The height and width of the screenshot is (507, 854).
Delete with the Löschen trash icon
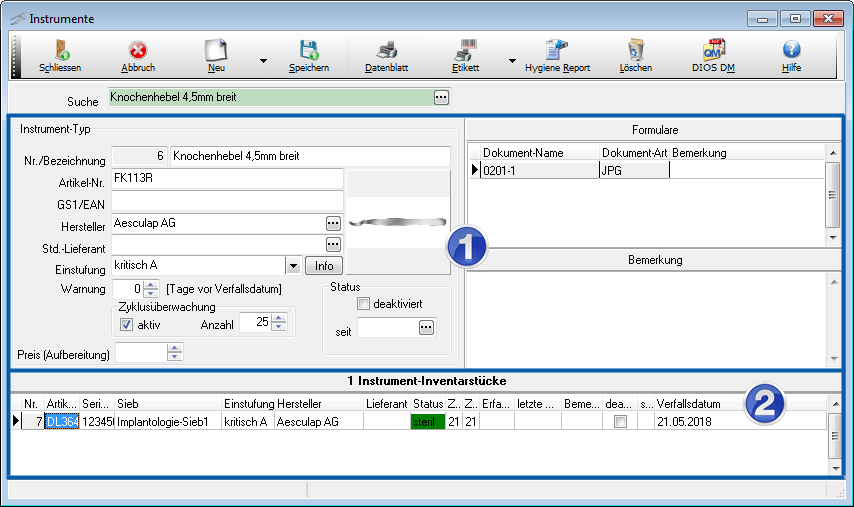pos(636,51)
